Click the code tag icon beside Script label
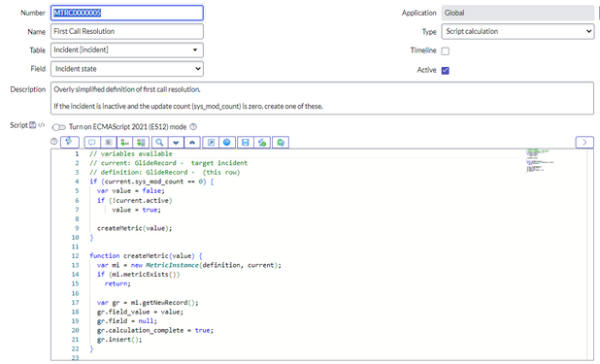The width and height of the screenshot is (600, 364). (x=41, y=125)
